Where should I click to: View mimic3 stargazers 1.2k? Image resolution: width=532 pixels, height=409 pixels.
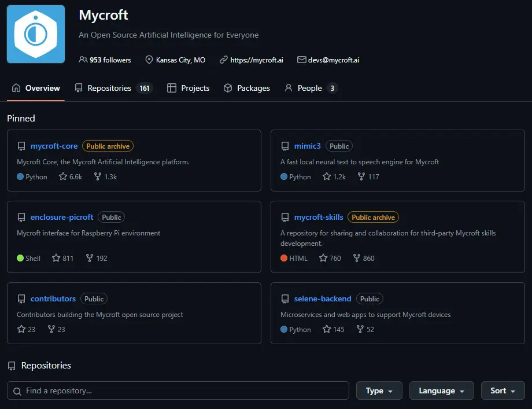click(334, 176)
